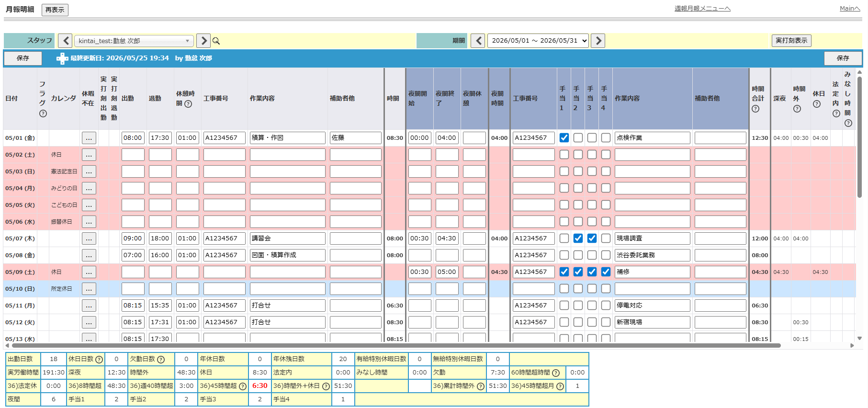The height and width of the screenshot is (408, 868).
Task: Open help icon for 時間合計 column header
Action: pyautogui.click(x=755, y=109)
